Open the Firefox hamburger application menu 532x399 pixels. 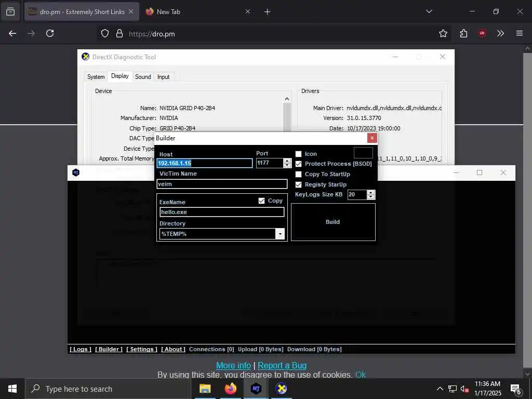pyautogui.click(x=520, y=33)
